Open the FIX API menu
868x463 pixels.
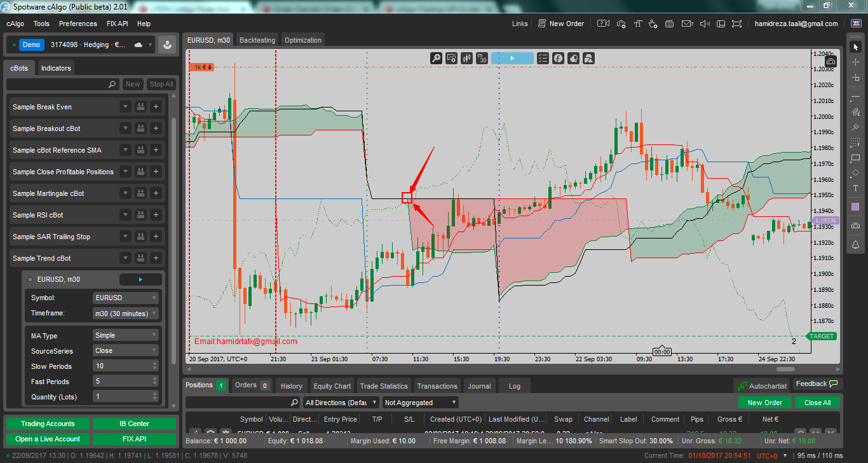click(x=118, y=24)
